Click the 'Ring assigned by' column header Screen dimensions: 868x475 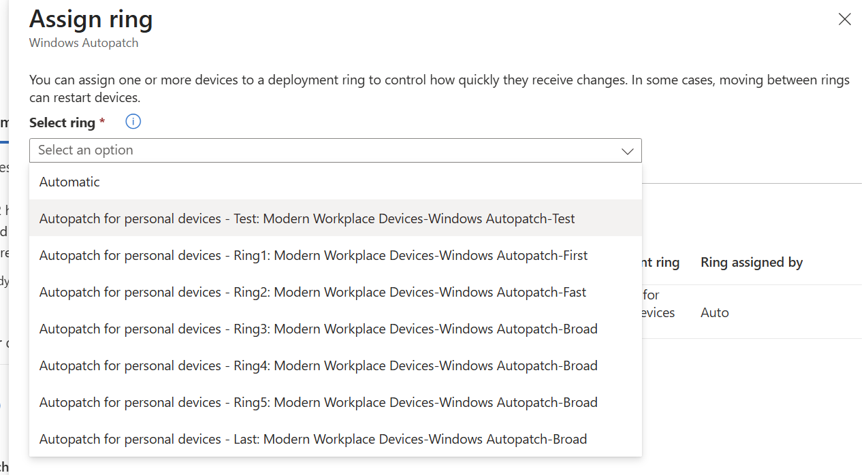point(752,262)
